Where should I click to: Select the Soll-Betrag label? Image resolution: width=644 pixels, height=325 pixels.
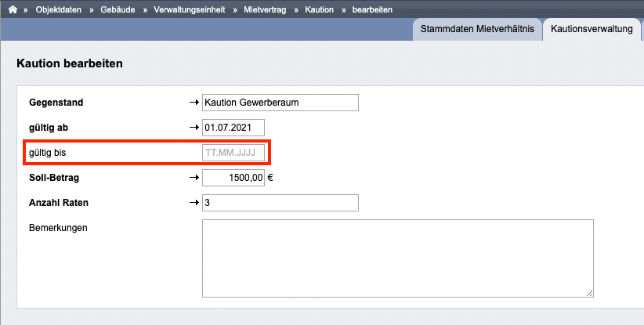54,178
